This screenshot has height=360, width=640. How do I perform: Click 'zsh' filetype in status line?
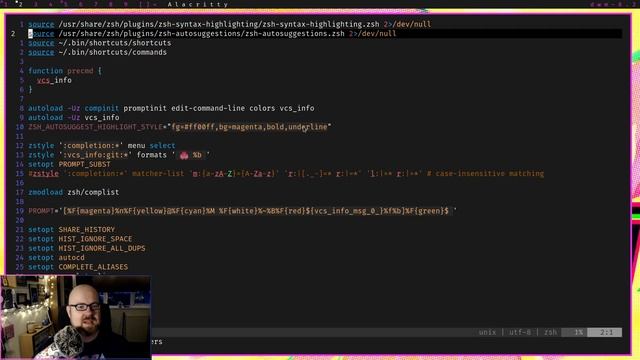pyautogui.click(x=550, y=332)
